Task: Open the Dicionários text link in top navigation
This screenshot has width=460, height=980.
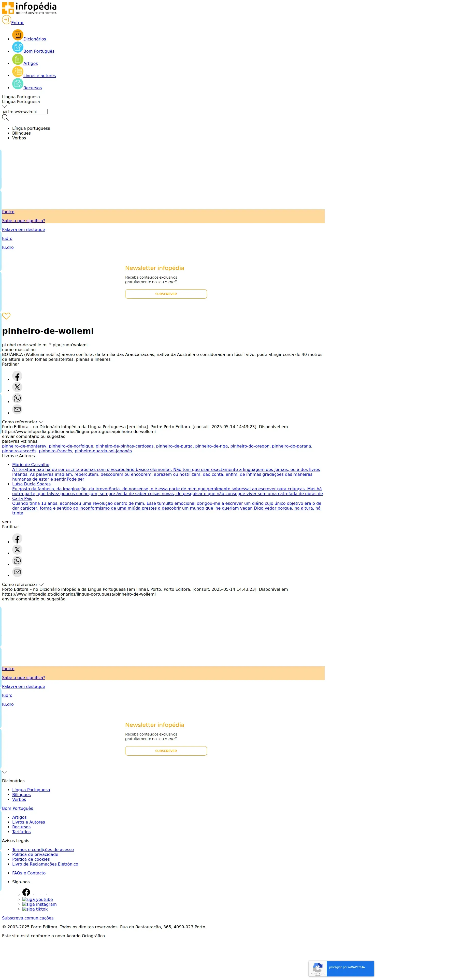Action: click(x=35, y=39)
